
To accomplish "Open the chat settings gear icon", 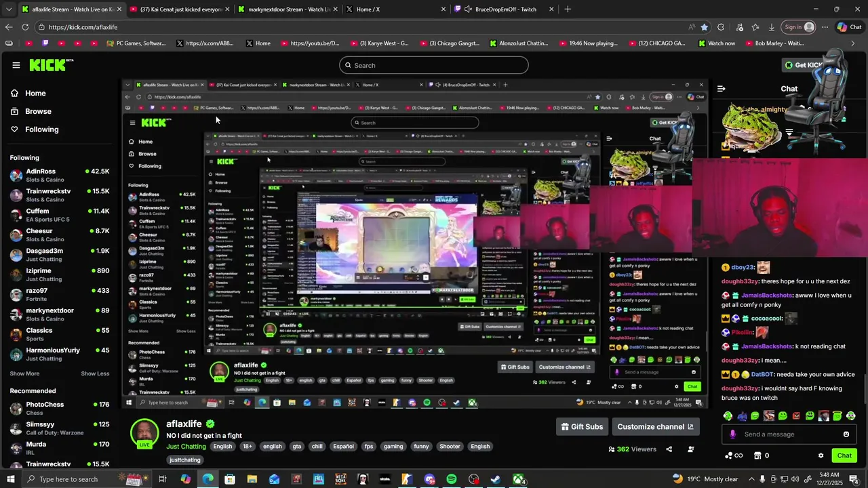I will pyautogui.click(x=821, y=455).
